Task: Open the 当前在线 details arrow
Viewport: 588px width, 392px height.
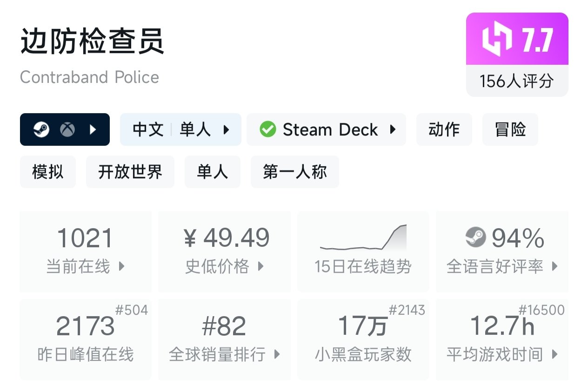Action: [x=122, y=267]
